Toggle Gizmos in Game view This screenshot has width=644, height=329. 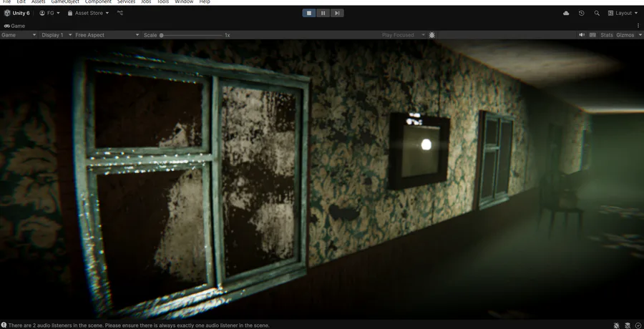(625, 35)
